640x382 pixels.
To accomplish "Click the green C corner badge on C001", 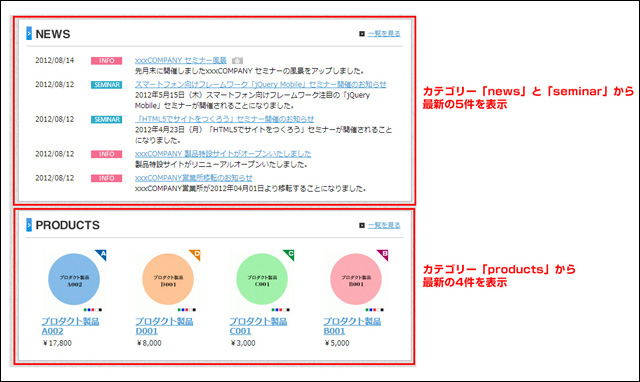I will [x=289, y=255].
